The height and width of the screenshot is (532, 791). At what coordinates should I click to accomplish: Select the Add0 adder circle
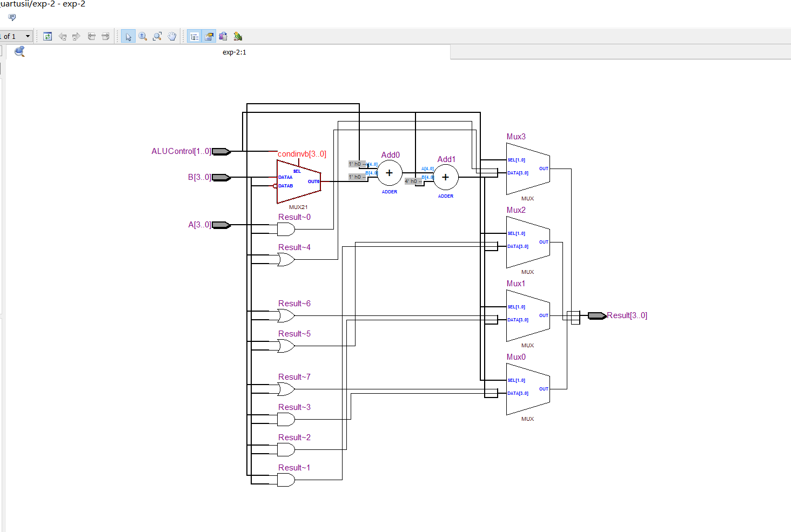coord(389,173)
